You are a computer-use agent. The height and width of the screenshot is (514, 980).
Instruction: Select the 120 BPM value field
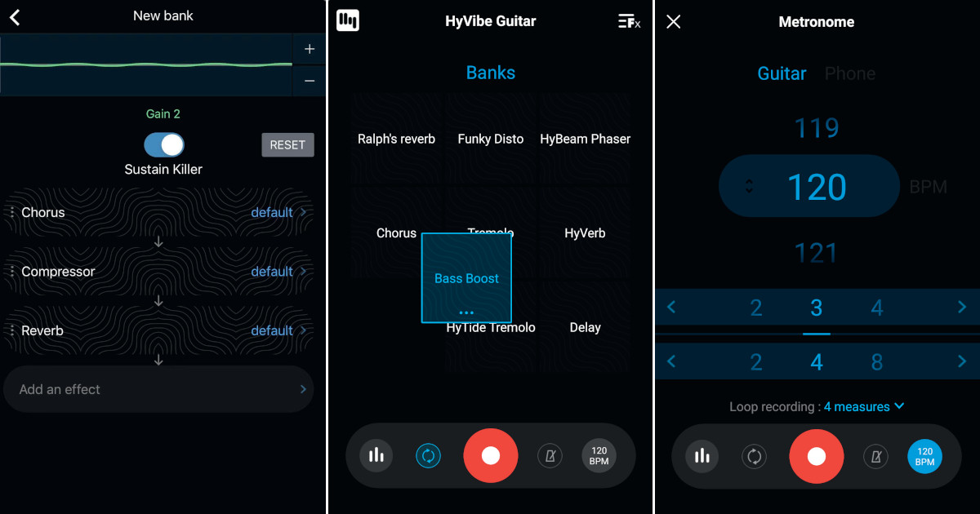click(808, 186)
